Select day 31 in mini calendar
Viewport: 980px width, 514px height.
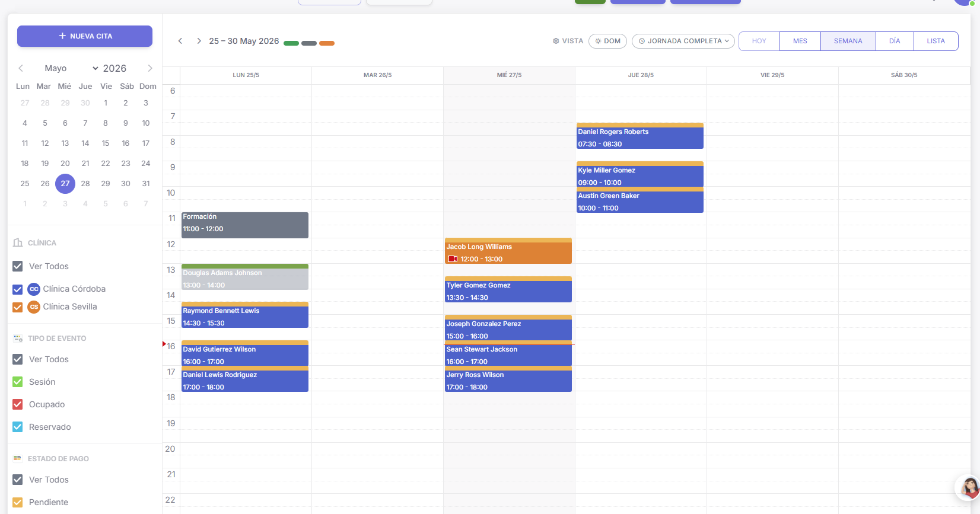point(146,184)
